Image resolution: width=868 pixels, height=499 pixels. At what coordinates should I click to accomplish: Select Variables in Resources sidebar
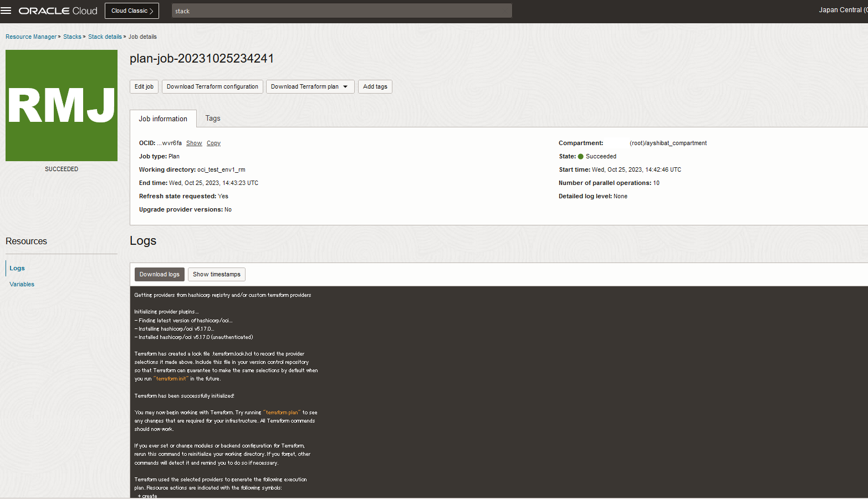coord(22,284)
